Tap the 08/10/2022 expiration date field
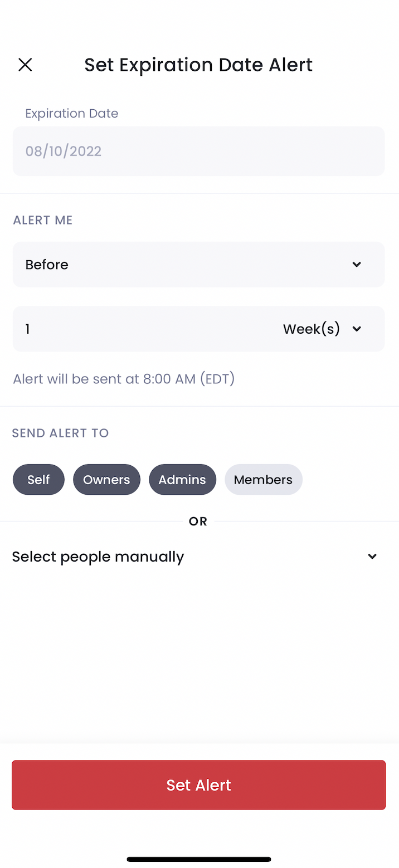 pos(198,151)
